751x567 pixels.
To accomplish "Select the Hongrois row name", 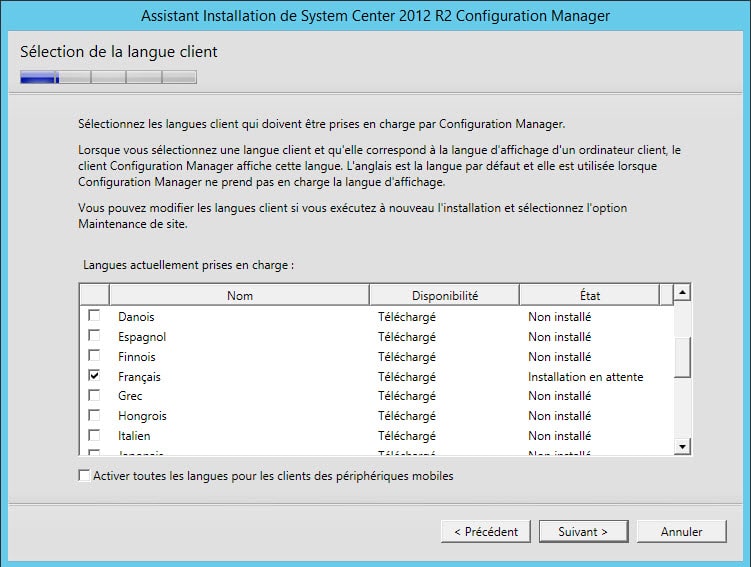I will [x=142, y=416].
